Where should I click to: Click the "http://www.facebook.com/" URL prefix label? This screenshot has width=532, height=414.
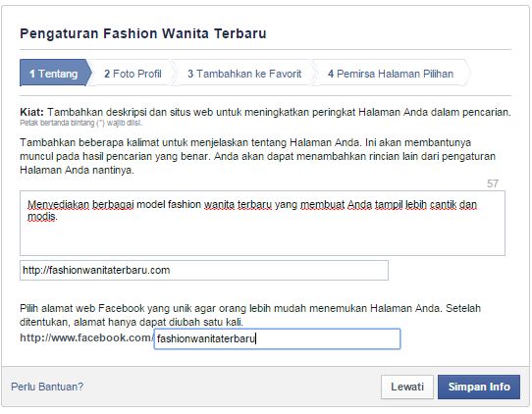tap(86, 337)
